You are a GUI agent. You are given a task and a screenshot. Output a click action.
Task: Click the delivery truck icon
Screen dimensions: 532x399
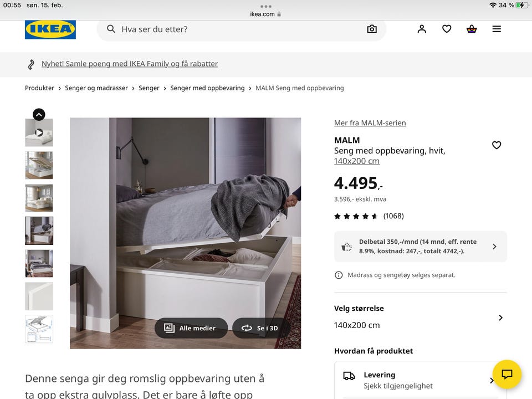(349, 376)
